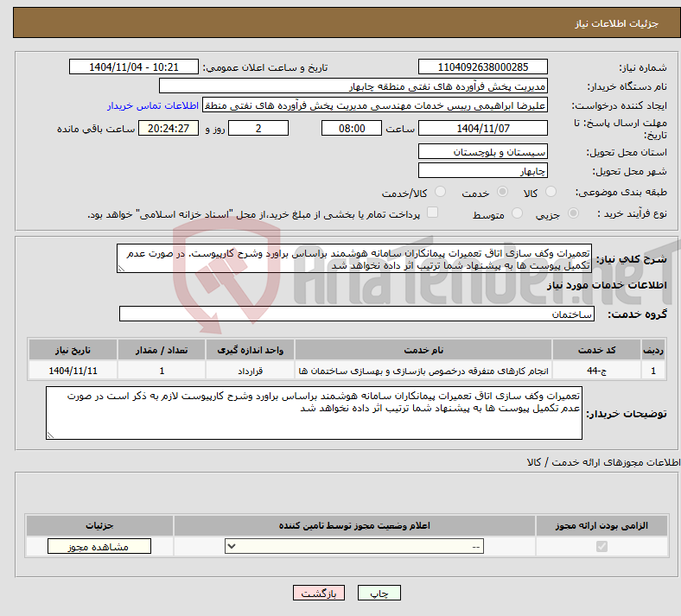
Task: Click the remaining time field 20:24:27
Action: pos(169,128)
